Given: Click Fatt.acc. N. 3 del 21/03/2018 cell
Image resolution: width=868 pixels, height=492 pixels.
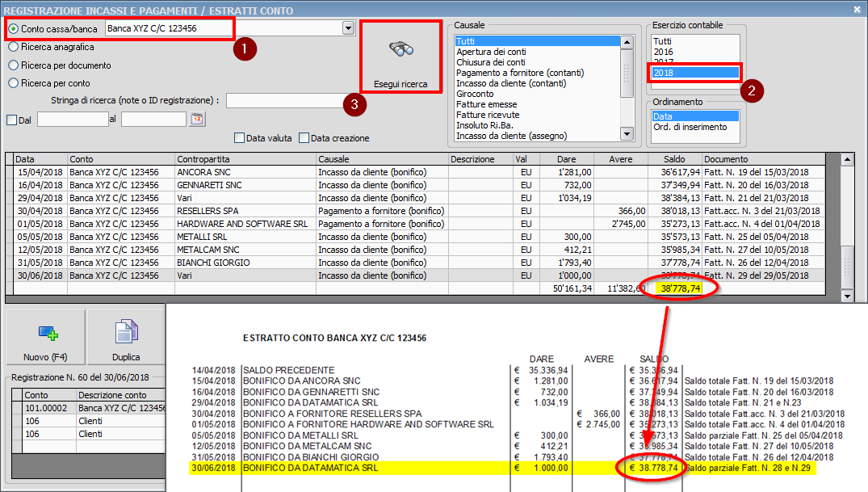Looking at the screenshot, I should pyautogui.click(x=762, y=211).
